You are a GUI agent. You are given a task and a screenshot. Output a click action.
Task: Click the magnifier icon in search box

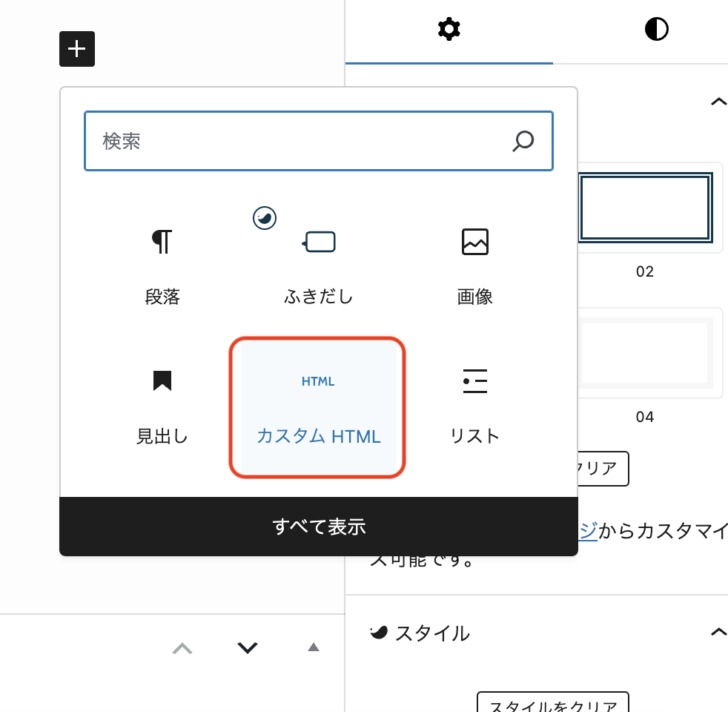pos(523,141)
